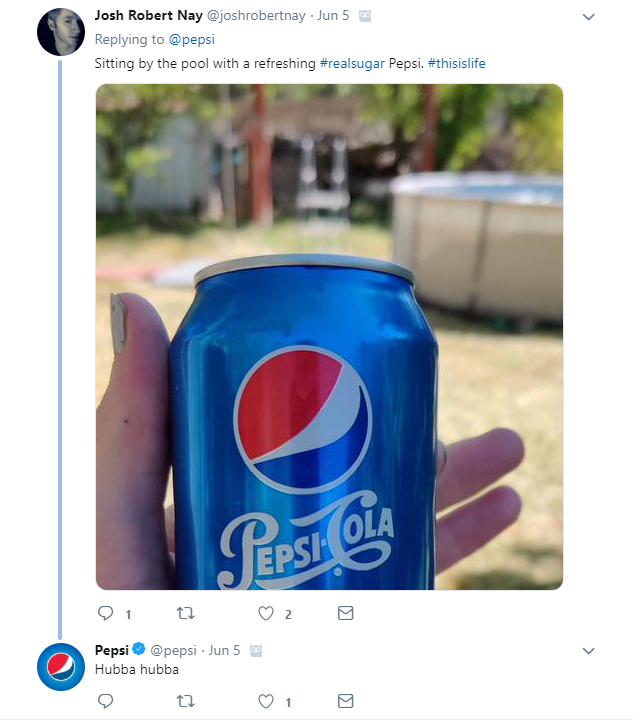Click the Pepsi account name
633x722 pixels.
(x=112, y=649)
